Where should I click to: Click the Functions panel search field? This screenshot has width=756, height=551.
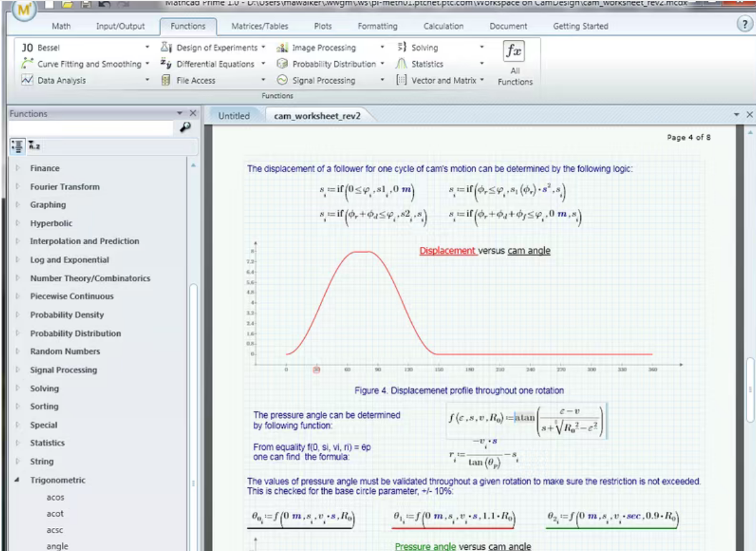[90, 128]
